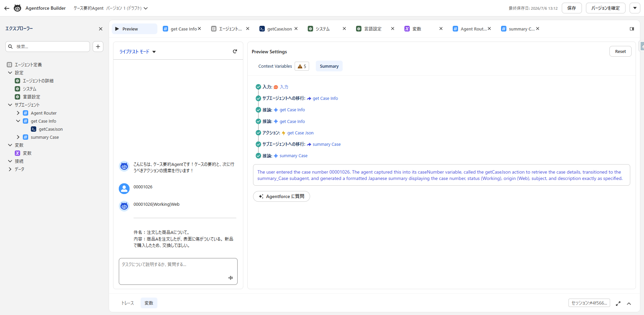
Task: Open the get Case Json action link
Action: click(x=300, y=133)
